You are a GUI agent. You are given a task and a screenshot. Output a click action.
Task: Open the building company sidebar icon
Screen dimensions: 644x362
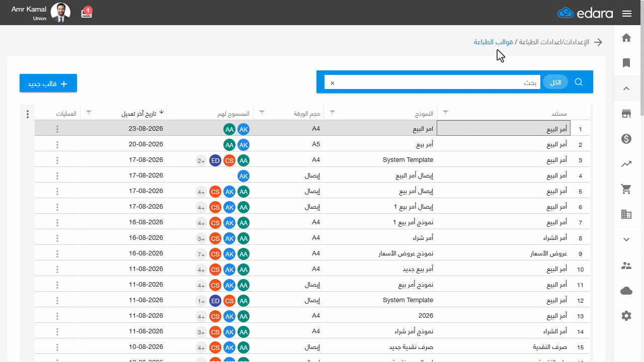tap(626, 214)
